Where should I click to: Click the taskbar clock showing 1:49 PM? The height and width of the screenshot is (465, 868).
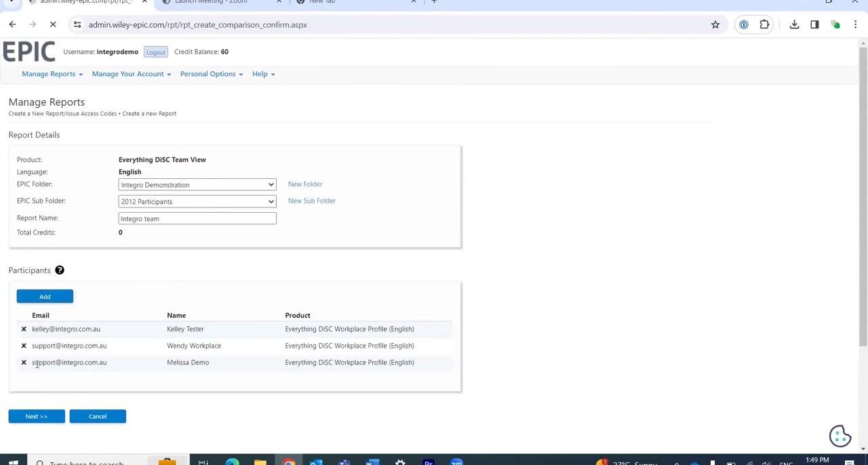pos(818,460)
